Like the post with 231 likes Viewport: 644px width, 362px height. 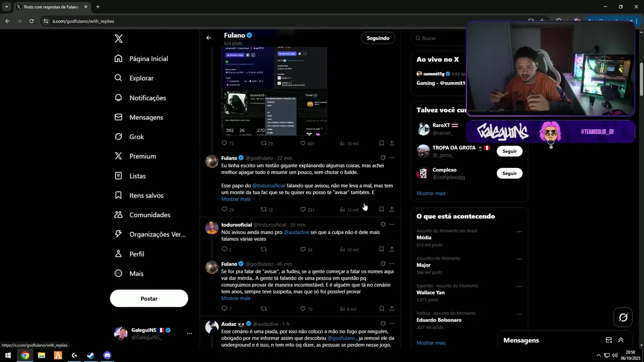coord(307,210)
